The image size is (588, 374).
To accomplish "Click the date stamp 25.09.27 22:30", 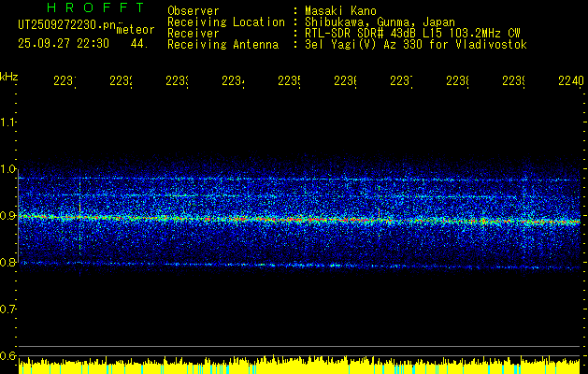I will tap(64, 44).
